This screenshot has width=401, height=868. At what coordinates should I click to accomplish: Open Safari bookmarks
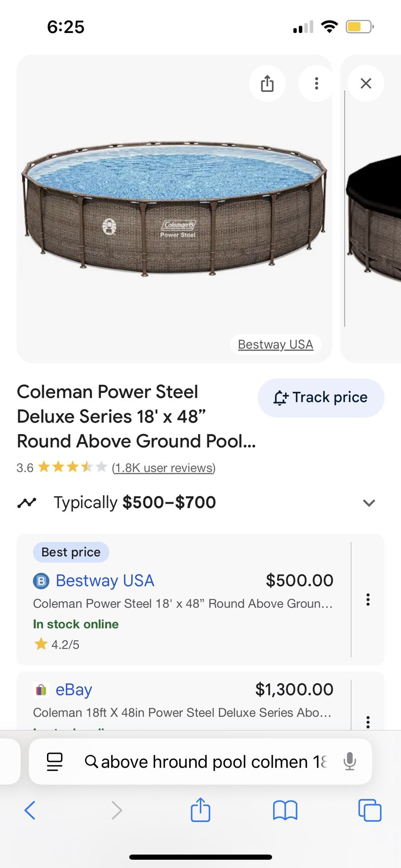click(285, 810)
